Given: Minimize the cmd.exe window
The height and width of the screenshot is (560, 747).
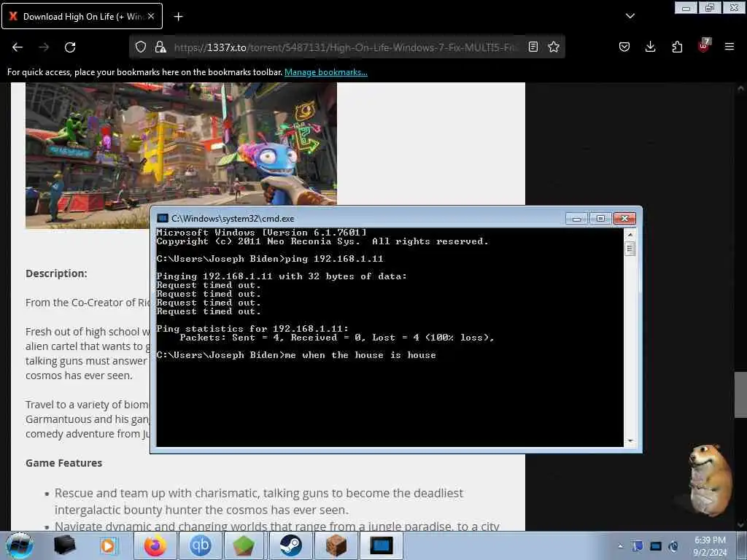Looking at the screenshot, I should coord(576,218).
